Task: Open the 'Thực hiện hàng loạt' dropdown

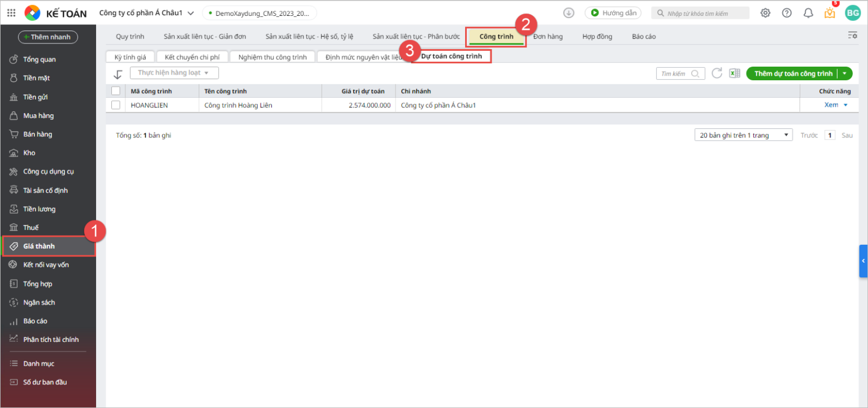Action: tap(174, 73)
